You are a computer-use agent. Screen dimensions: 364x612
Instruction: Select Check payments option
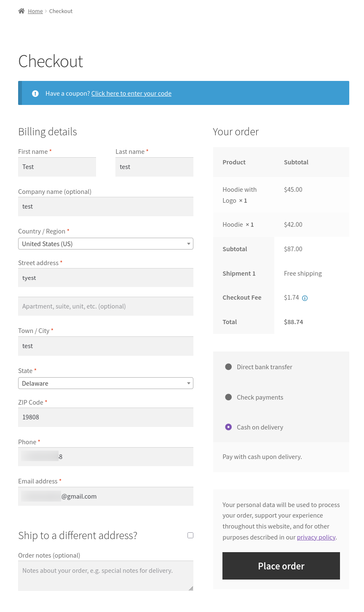click(228, 397)
